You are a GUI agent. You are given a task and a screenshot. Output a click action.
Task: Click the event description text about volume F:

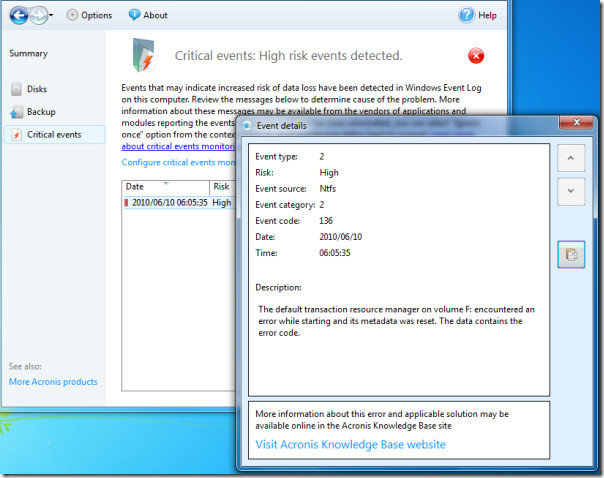[396, 321]
